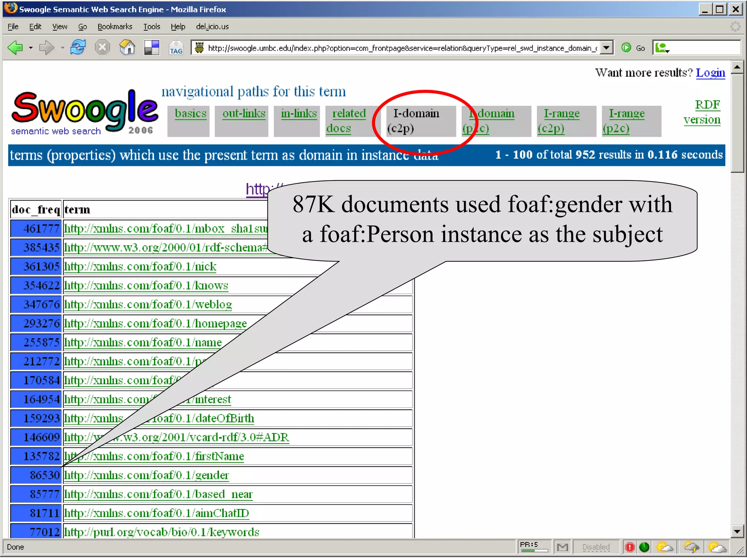Image resolution: width=747 pixels, height=560 pixels.
Task: Click the Login link
Action: click(x=710, y=73)
